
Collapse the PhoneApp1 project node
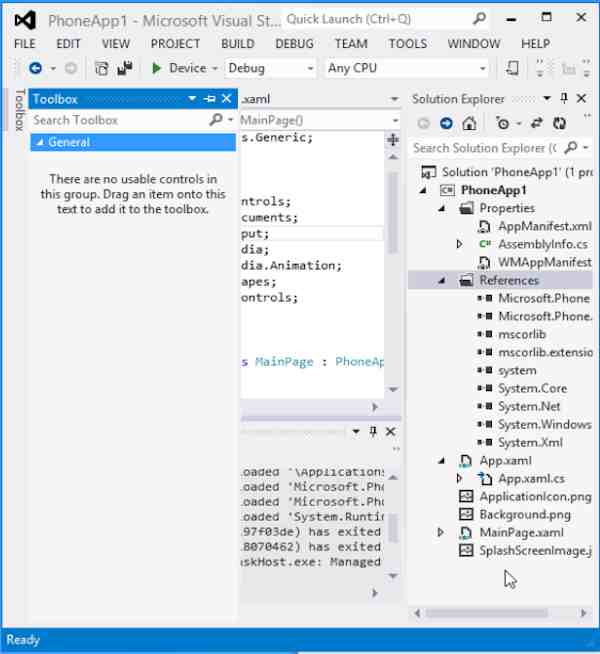point(423,191)
